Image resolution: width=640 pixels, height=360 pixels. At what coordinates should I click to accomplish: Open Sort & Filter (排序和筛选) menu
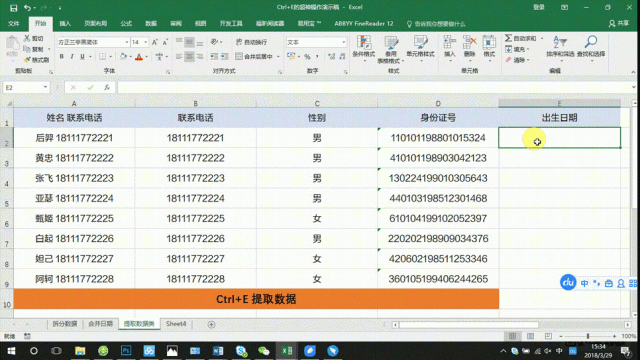(x=560, y=49)
